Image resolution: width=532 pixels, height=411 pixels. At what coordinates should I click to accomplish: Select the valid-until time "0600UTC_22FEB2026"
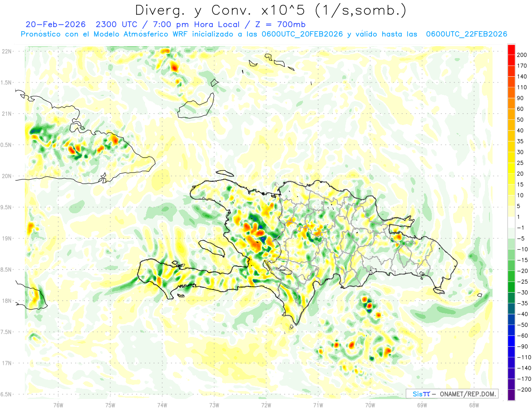466,34
